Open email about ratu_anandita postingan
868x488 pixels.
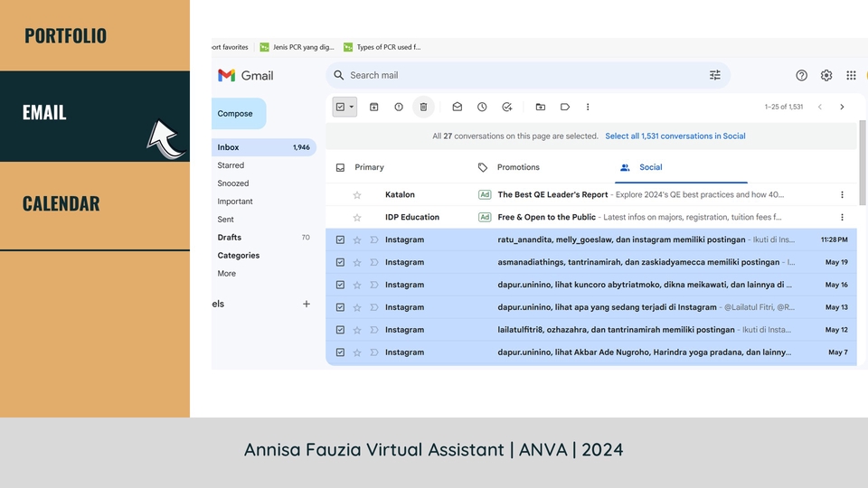pyautogui.click(x=591, y=239)
